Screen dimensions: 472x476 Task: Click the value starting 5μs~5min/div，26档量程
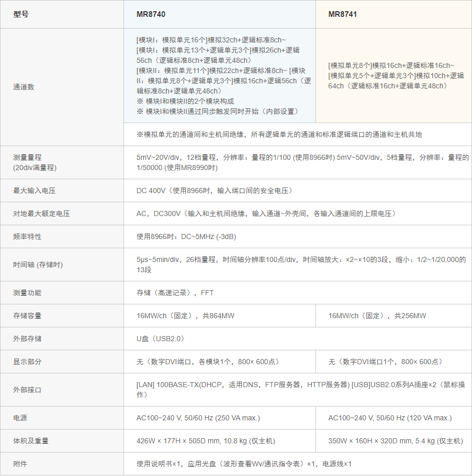[301, 265]
